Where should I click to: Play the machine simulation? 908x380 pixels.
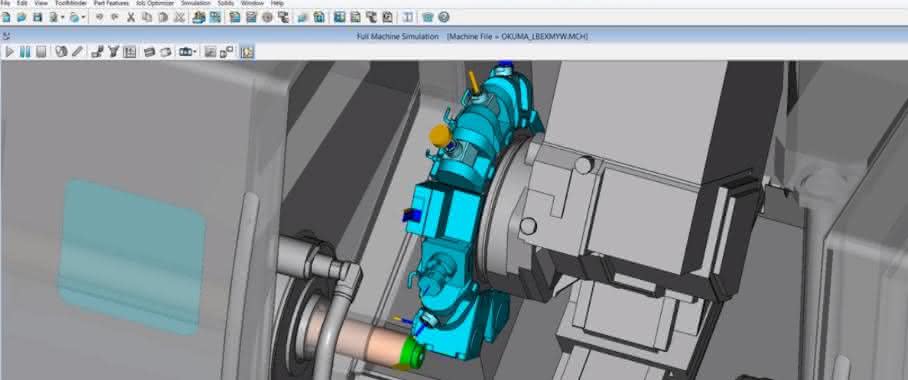(x=9, y=52)
